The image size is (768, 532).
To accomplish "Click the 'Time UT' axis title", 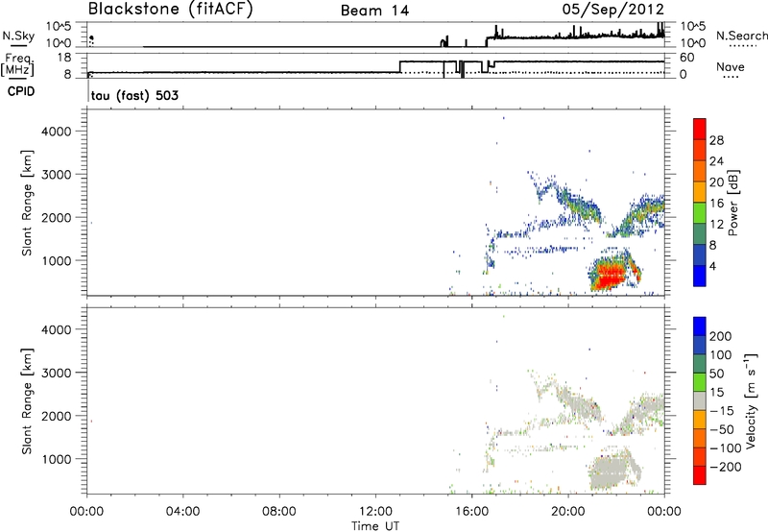I will tap(375, 526).
